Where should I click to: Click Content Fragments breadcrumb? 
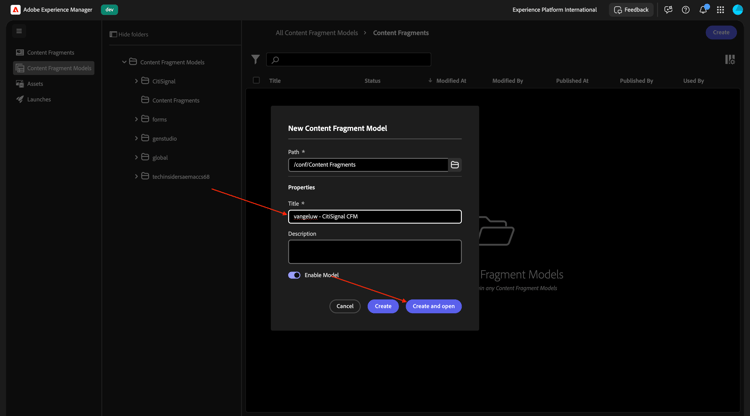click(401, 33)
